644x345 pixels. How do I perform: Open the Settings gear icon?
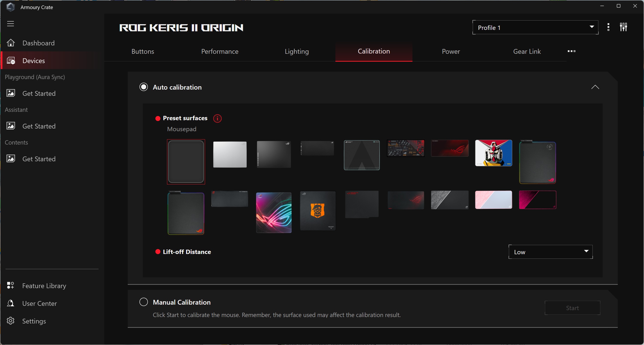(11, 321)
